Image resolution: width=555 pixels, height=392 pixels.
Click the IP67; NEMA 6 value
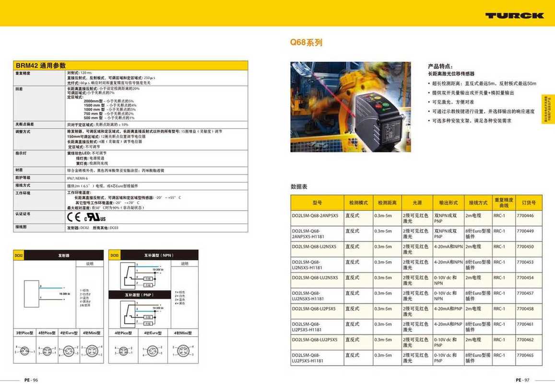tap(78, 178)
